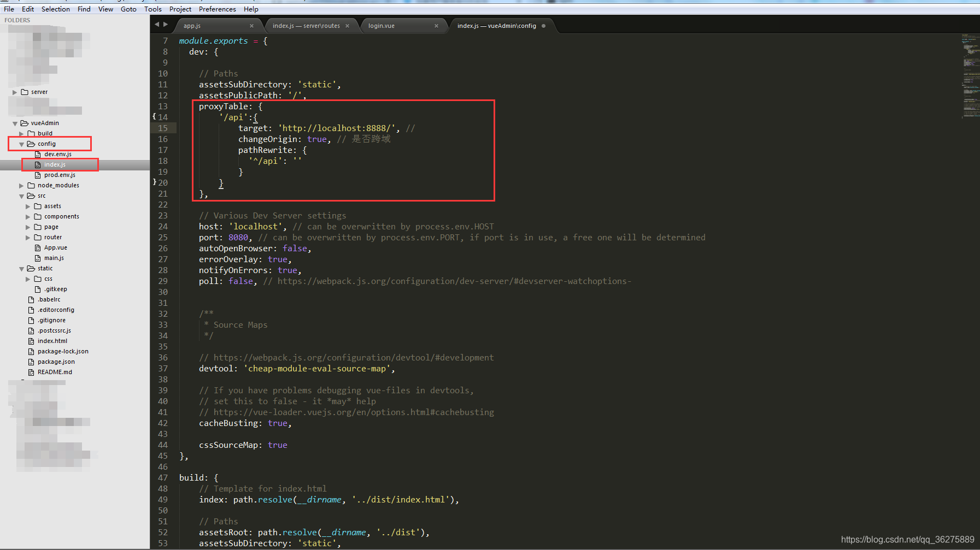Click the build folder icon

pos(31,133)
